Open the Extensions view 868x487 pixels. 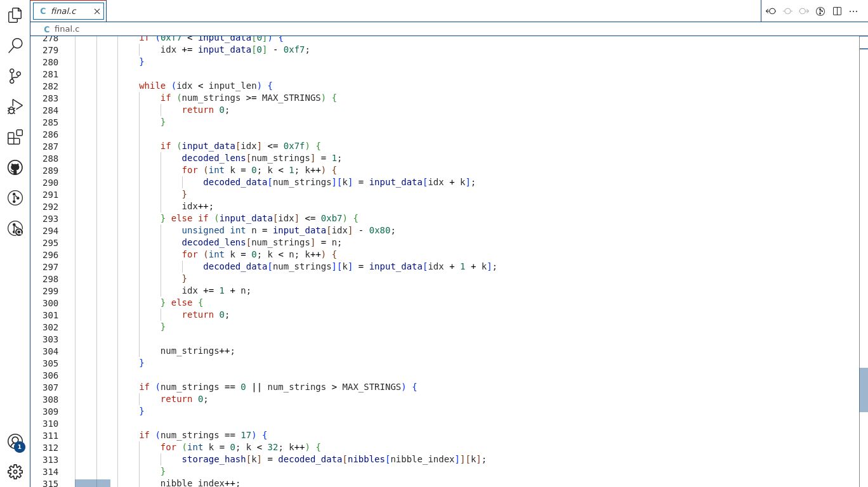click(x=15, y=137)
